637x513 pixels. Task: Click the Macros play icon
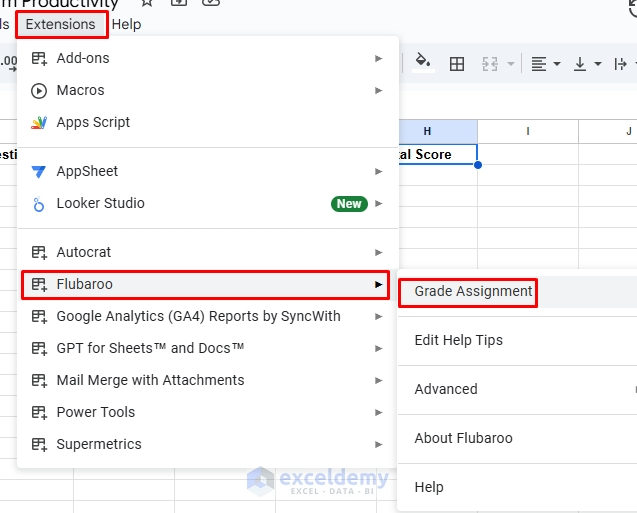click(39, 90)
